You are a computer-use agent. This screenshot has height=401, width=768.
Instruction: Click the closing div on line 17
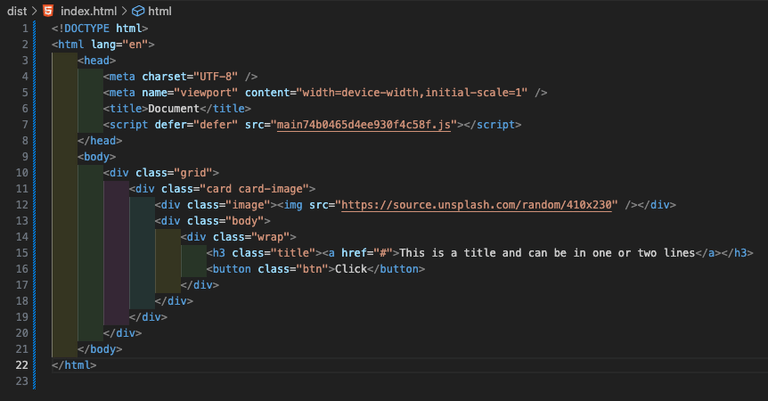coord(200,285)
